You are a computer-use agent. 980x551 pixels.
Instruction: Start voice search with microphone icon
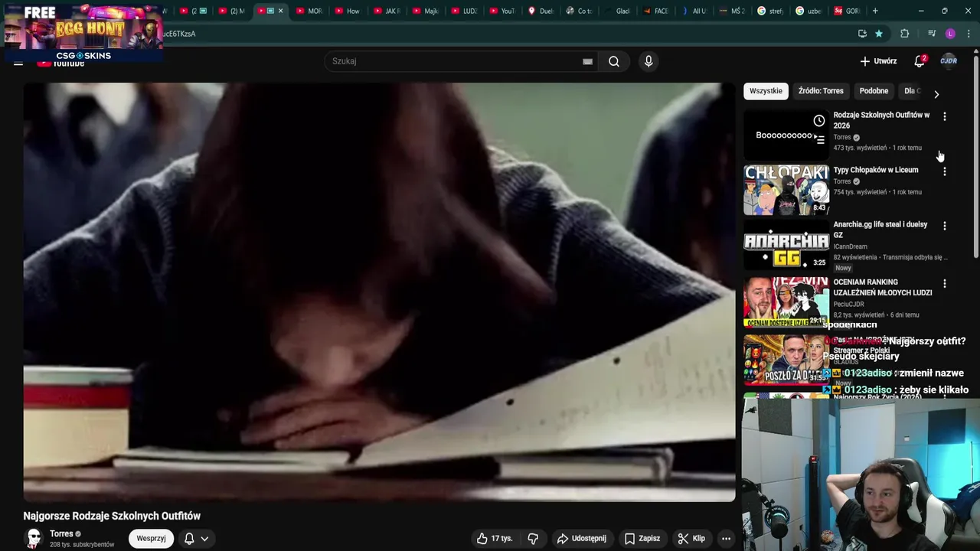tap(648, 61)
